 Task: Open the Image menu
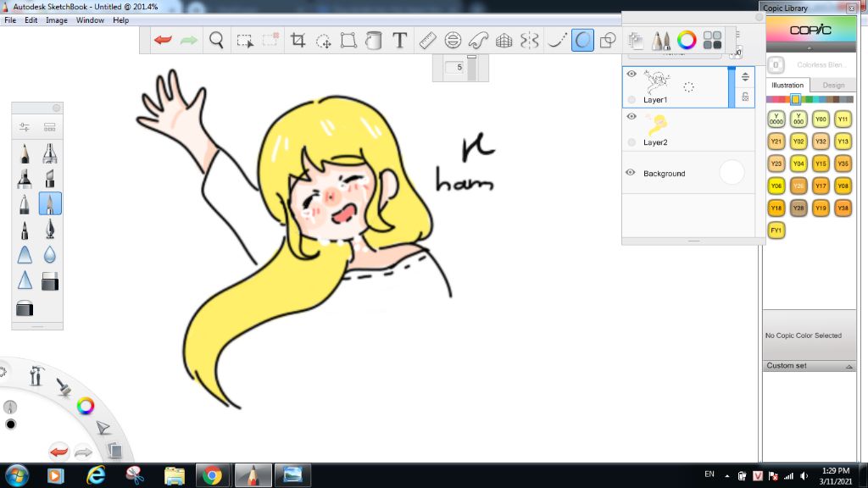coord(57,20)
